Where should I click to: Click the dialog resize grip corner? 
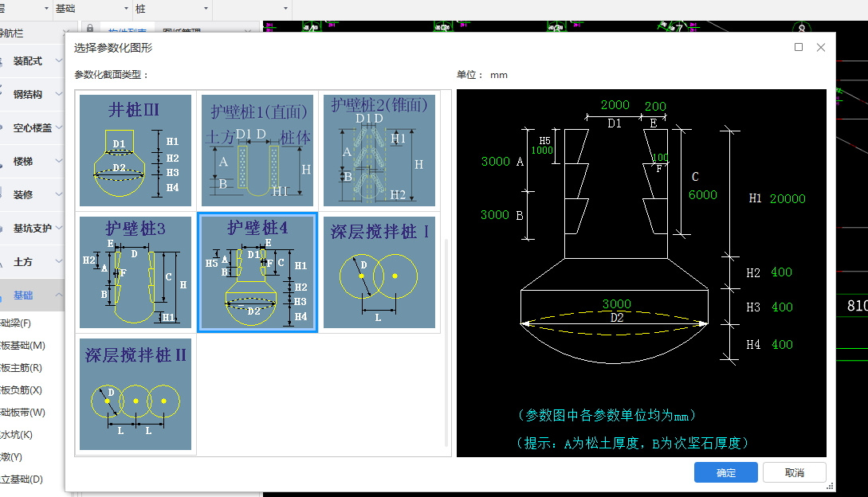(830, 486)
